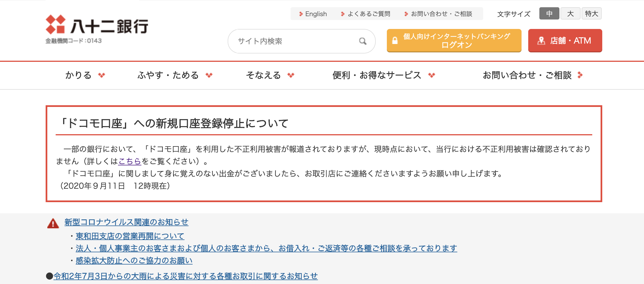The image size is (644, 284).
Task: Open 令和2年7月3日からの大雨 disaster notice link
Action: 186,276
